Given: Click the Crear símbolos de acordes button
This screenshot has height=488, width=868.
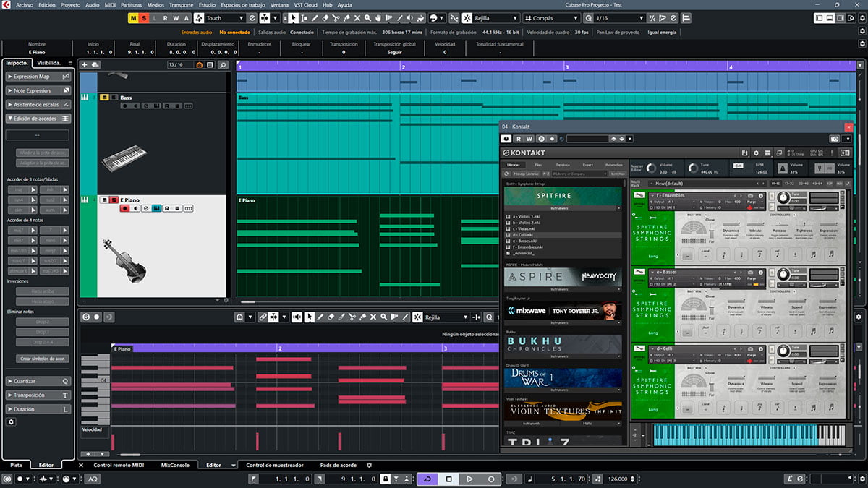Looking at the screenshot, I should click(42, 359).
